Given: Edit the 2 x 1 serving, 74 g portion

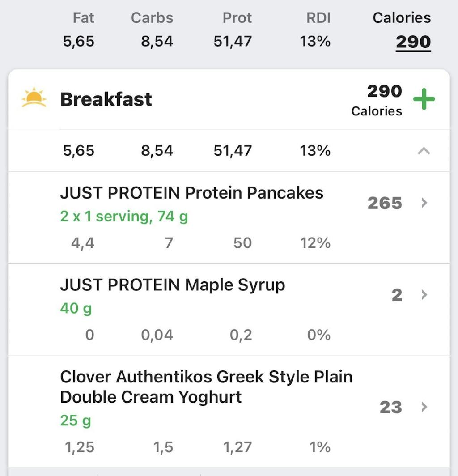Looking at the screenshot, I should click(124, 217).
